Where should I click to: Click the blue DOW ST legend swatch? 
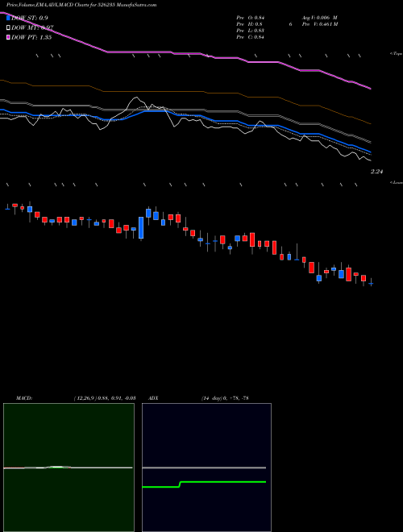[9, 18]
